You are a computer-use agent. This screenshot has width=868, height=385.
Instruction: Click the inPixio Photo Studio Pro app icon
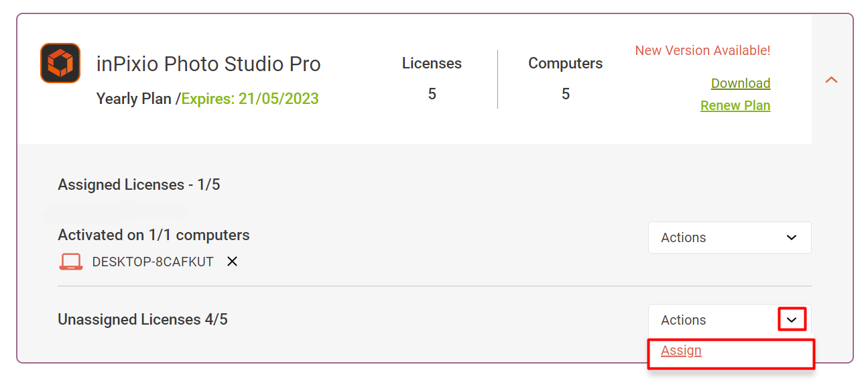click(60, 63)
